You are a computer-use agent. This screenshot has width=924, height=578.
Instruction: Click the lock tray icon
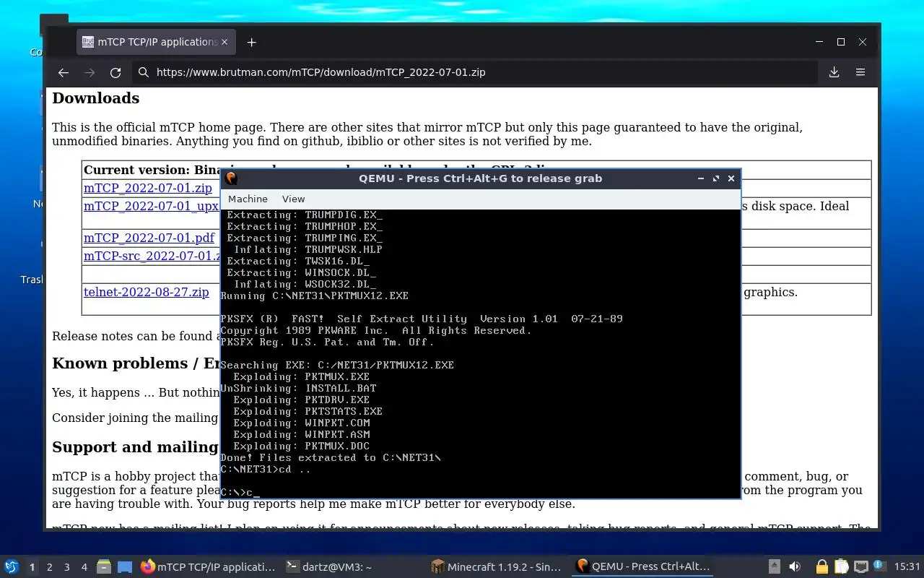pyautogui.click(x=821, y=567)
